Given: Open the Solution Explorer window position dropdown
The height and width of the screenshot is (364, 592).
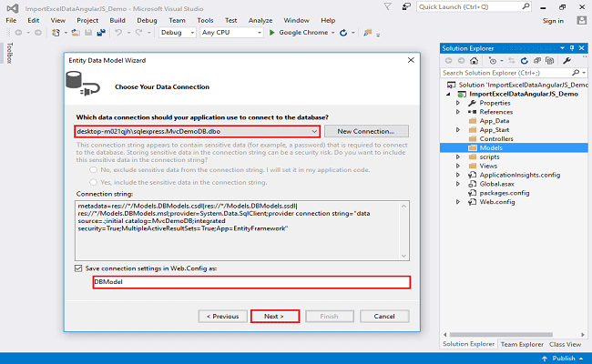Looking at the screenshot, I should [x=563, y=48].
